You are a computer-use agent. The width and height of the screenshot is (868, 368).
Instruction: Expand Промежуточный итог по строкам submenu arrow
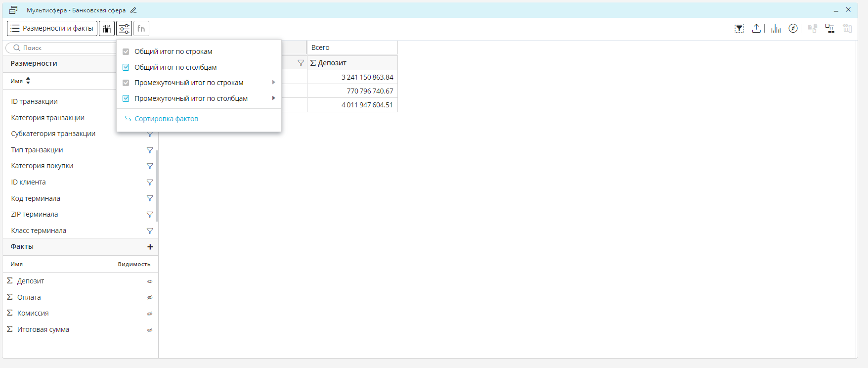coord(273,83)
